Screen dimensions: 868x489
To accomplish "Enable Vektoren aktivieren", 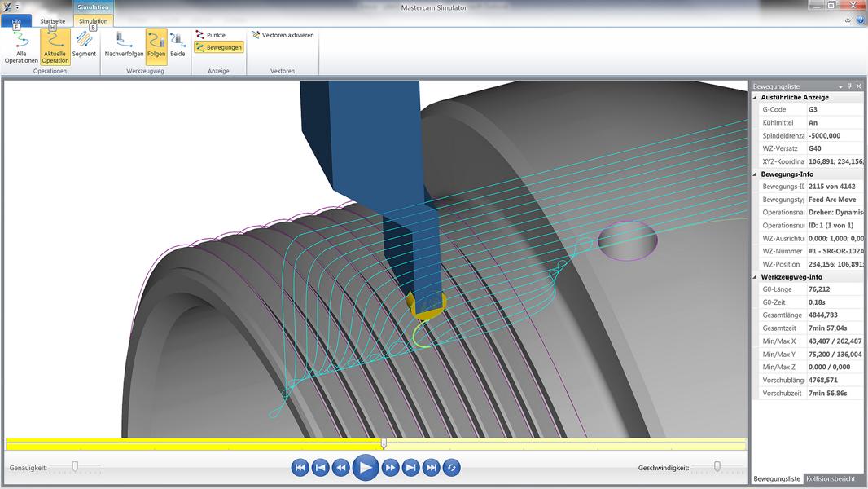I will tap(283, 35).
